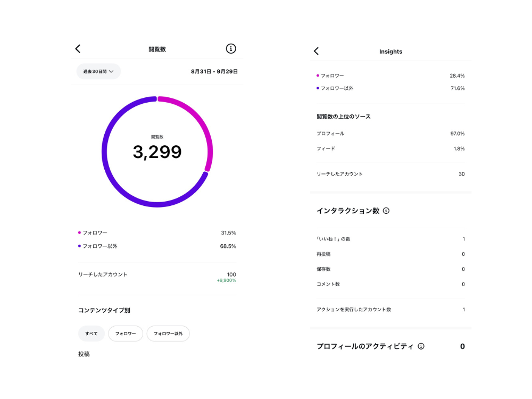The height and width of the screenshot is (399, 532).
Task: Select the すべて content filter
Action: click(92, 334)
